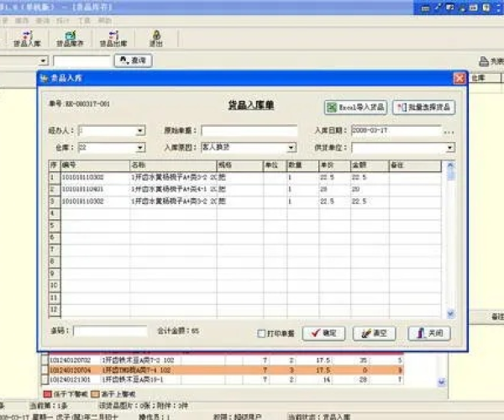504x420 pixels.
Task: Click the 条码 barcode input field
Action: (110, 331)
